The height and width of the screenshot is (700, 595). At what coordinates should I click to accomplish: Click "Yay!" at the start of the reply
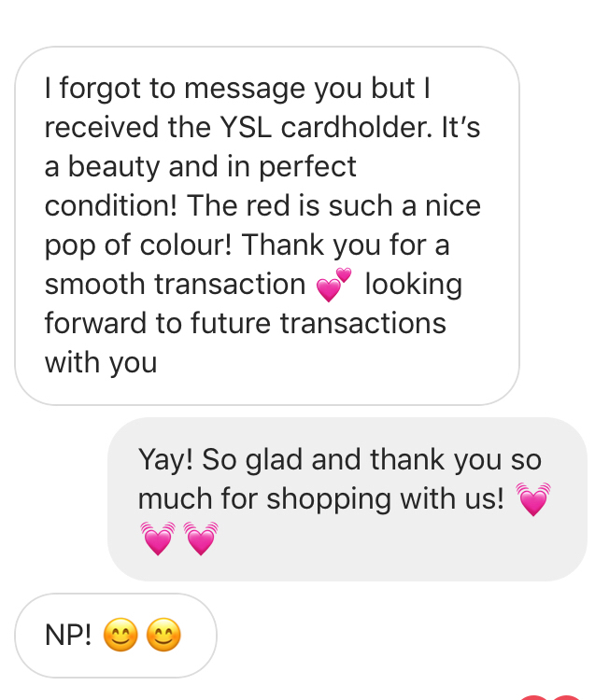[x=165, y=460]
